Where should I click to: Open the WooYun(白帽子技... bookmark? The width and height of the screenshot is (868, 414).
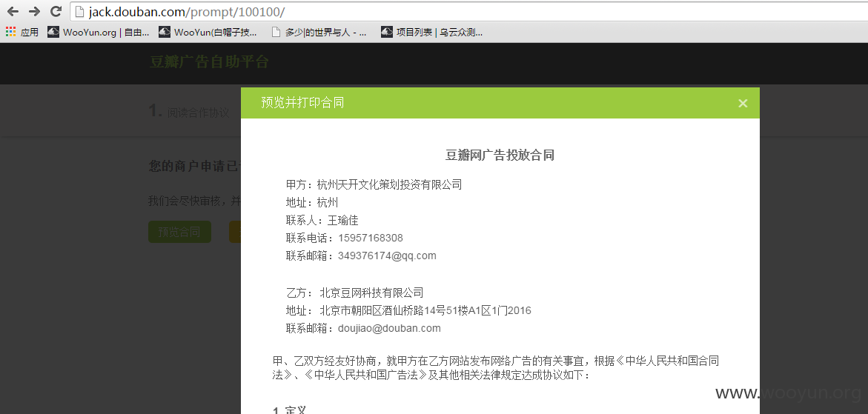point(208,33)
